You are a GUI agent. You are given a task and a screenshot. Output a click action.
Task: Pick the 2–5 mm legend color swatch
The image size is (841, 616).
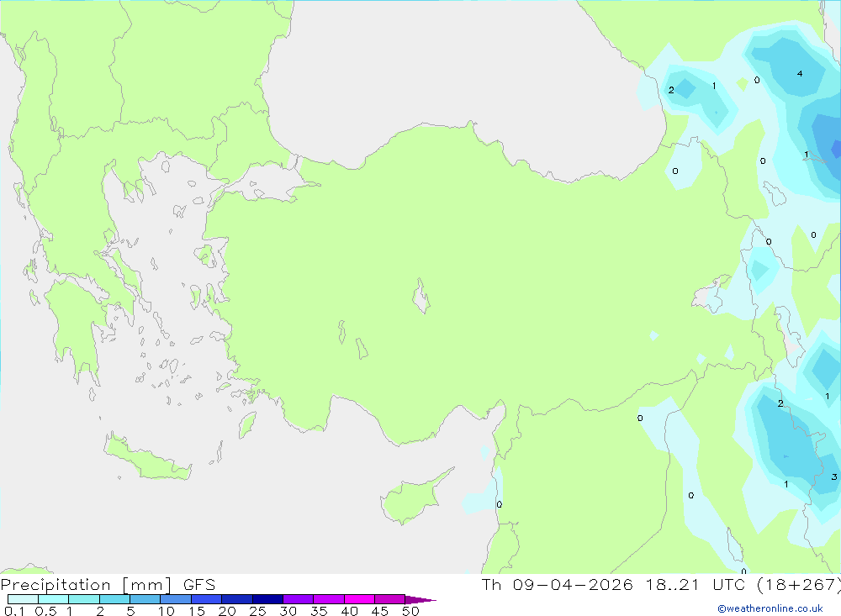(114, 599)
